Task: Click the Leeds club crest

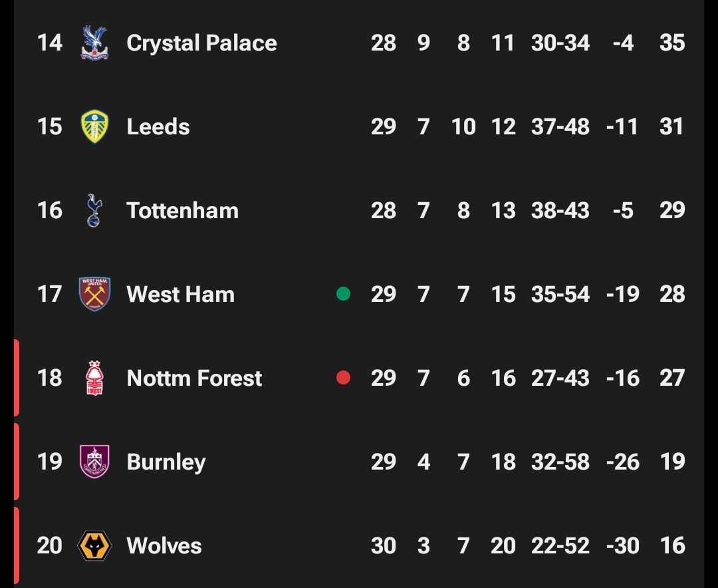Action: (x=94, y=127)
